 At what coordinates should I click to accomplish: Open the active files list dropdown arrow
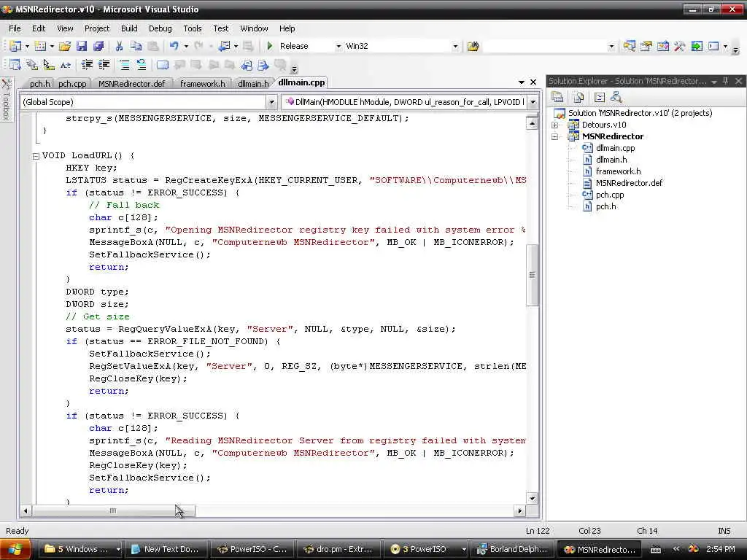click(522, 82)
